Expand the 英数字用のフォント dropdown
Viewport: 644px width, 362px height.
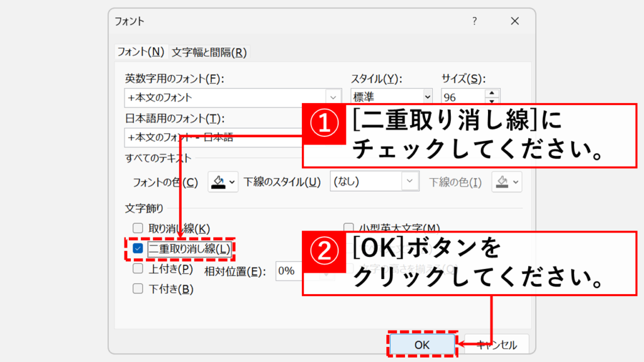point(333,97)
